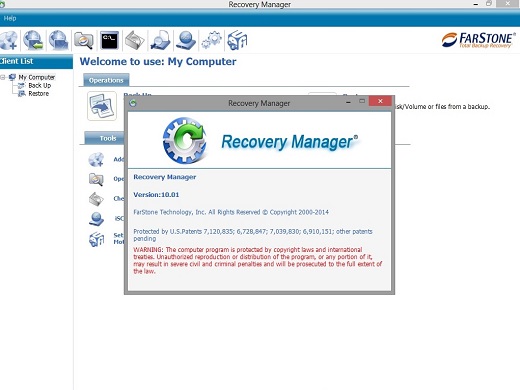Click the Version:10.01 text
This screenshot has width=520, height=390.
point(156,195)
